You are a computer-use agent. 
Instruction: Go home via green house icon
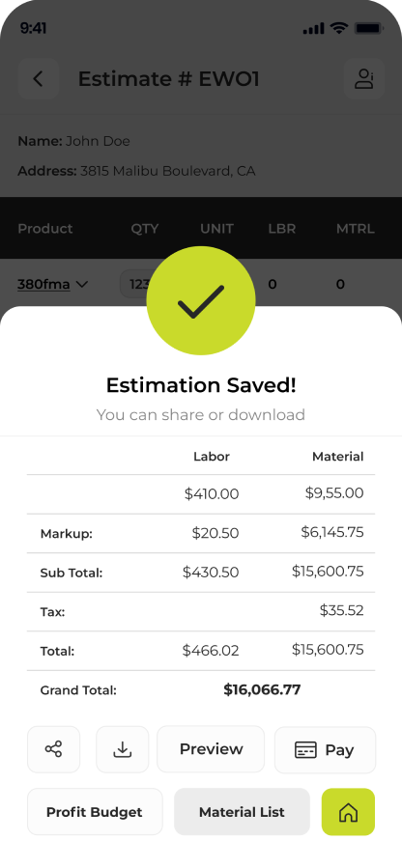348,812
